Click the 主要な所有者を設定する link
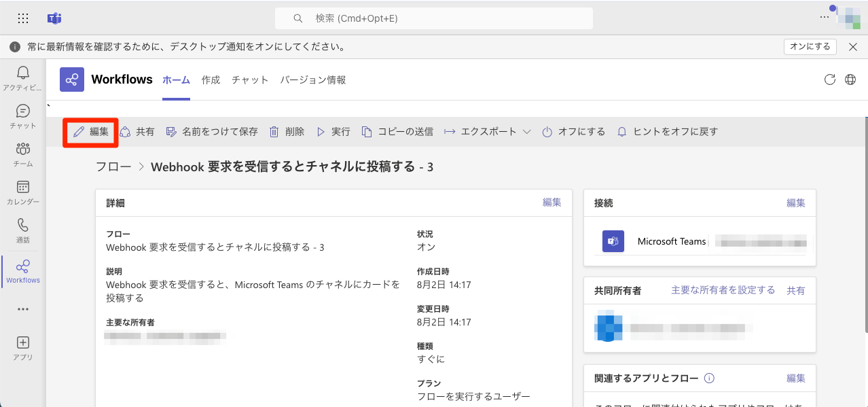The width and height of the screenshot is (868, 407). [x=723, y=290]
